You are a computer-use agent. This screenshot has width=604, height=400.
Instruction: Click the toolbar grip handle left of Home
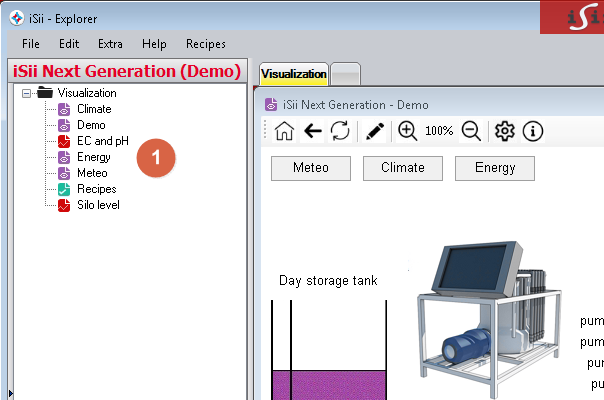[265, 129]
